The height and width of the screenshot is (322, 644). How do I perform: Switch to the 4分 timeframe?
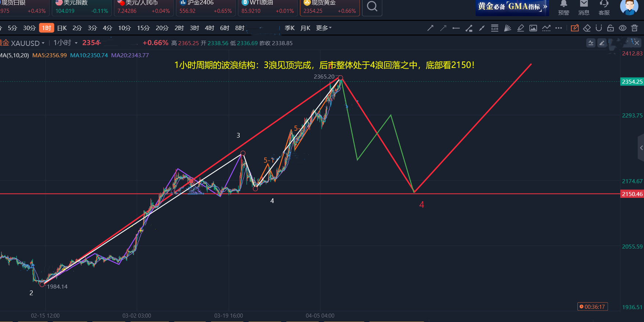click(x=107, y=28)
